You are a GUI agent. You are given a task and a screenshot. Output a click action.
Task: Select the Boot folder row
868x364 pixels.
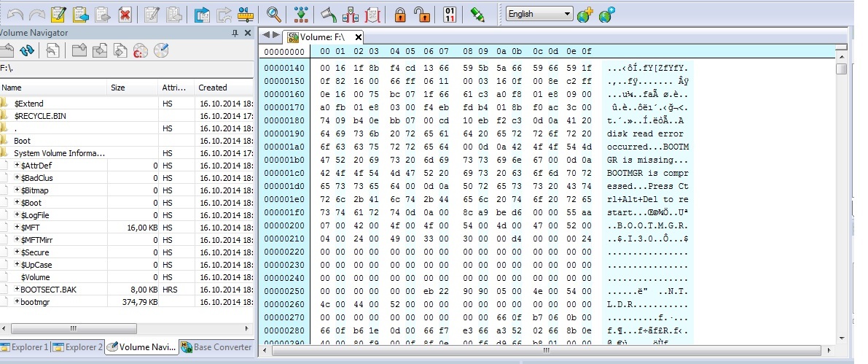128,141
